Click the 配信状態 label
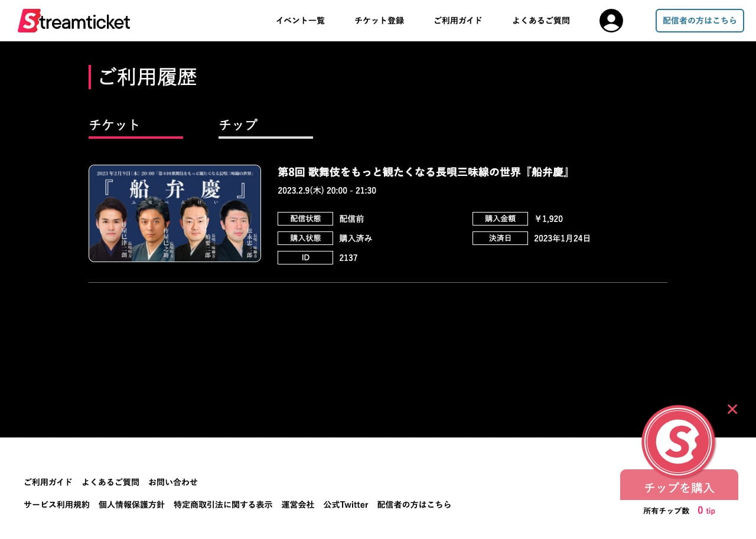This screenshot has width=756, height=539. click(305, 218)
